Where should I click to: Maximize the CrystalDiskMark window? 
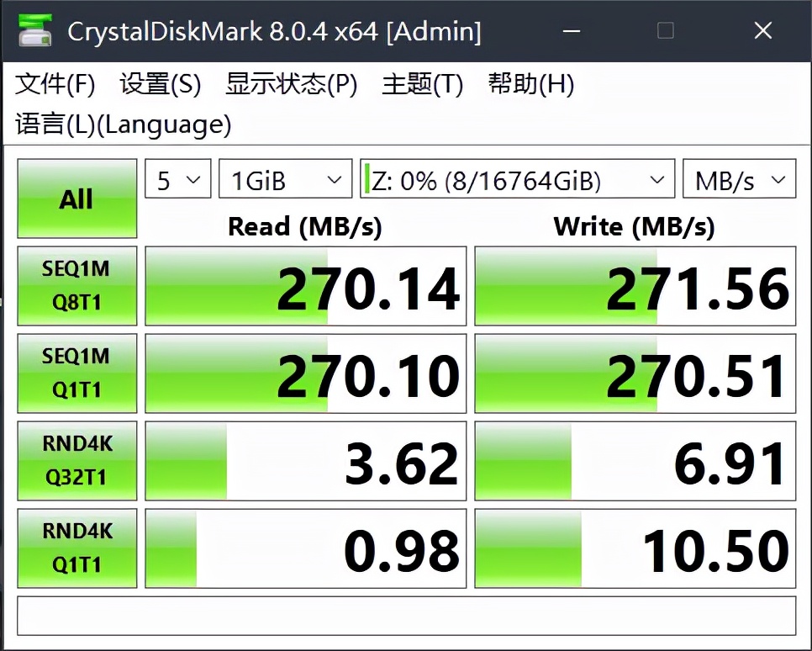pos(666,31)
